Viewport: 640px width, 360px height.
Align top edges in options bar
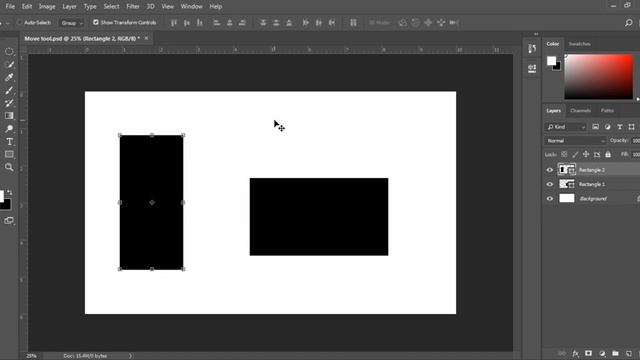tap(174, 23)
